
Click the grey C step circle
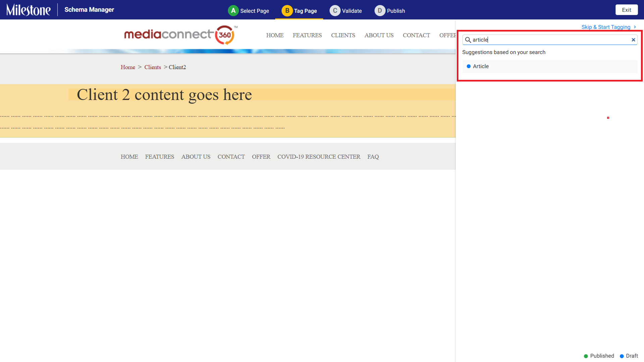click(335, 11)
